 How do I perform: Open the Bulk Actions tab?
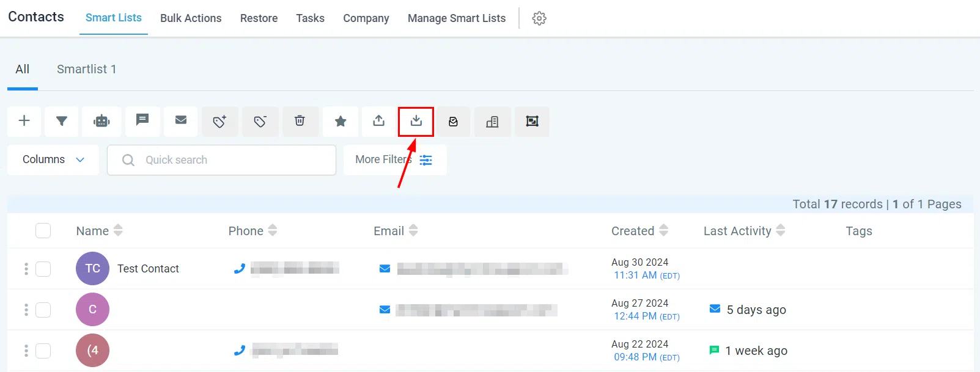pyautogui.click(x=191, y=18)
